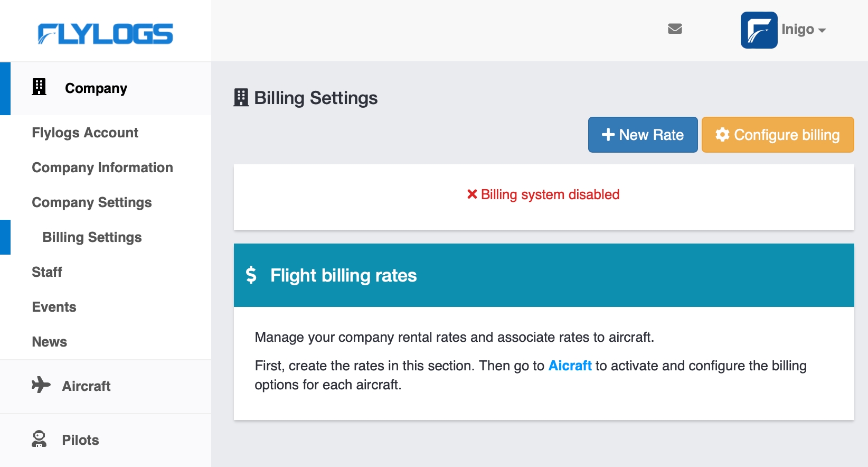The width and height of the screenshot is (868, 467).
Task: Open Company Settings in sidebar
Action: tap(92, 202)
